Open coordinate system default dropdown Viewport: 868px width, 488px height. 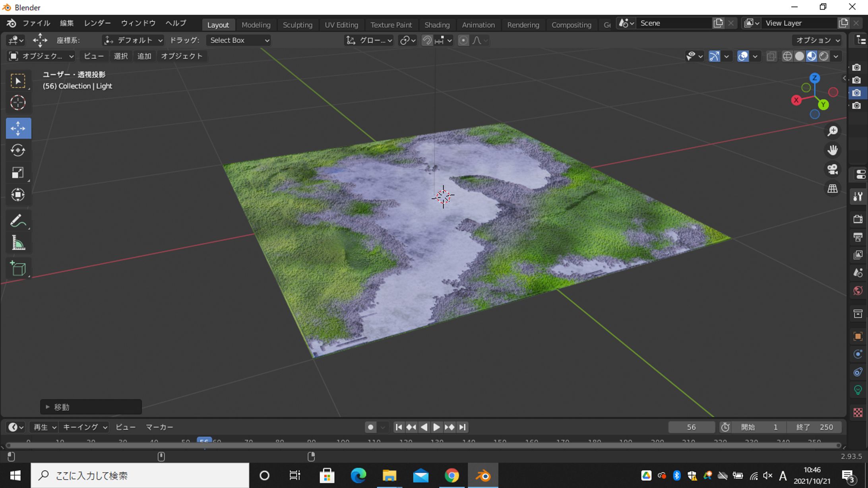click(133, 40)
